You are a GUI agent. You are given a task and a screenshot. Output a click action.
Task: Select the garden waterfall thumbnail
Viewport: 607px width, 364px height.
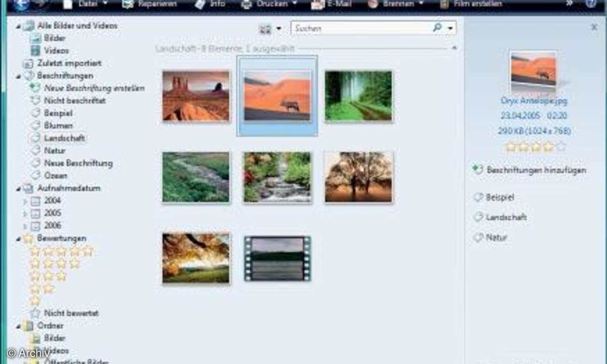click(277, 177)
